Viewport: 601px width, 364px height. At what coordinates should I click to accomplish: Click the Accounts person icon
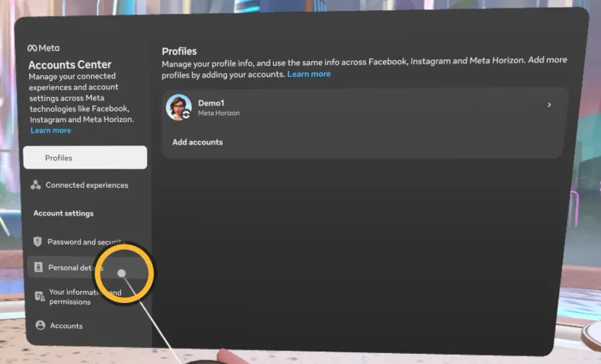(40, 326)
